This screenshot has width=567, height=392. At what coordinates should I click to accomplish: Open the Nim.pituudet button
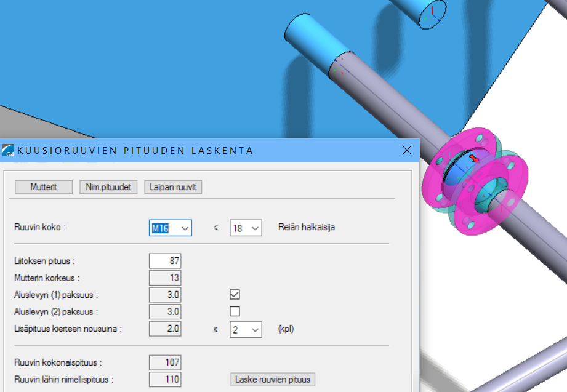pyautogui.click(x=108, y=187)
